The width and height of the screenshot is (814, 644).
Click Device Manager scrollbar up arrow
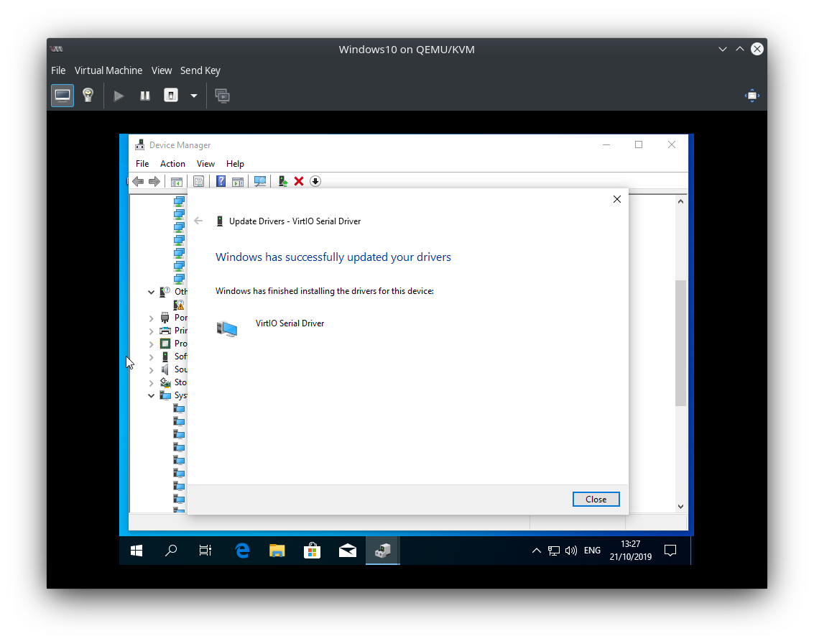680,201
